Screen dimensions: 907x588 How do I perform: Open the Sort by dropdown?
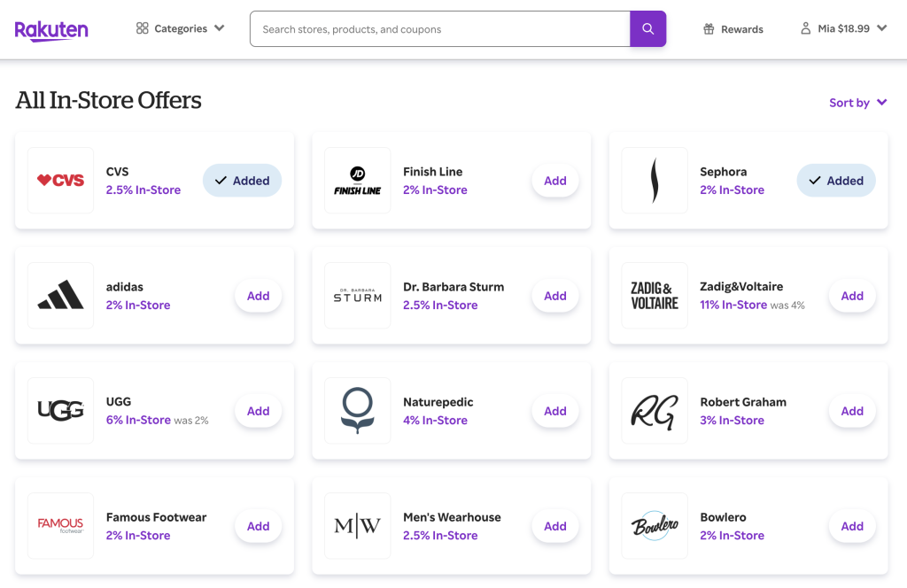857,103
